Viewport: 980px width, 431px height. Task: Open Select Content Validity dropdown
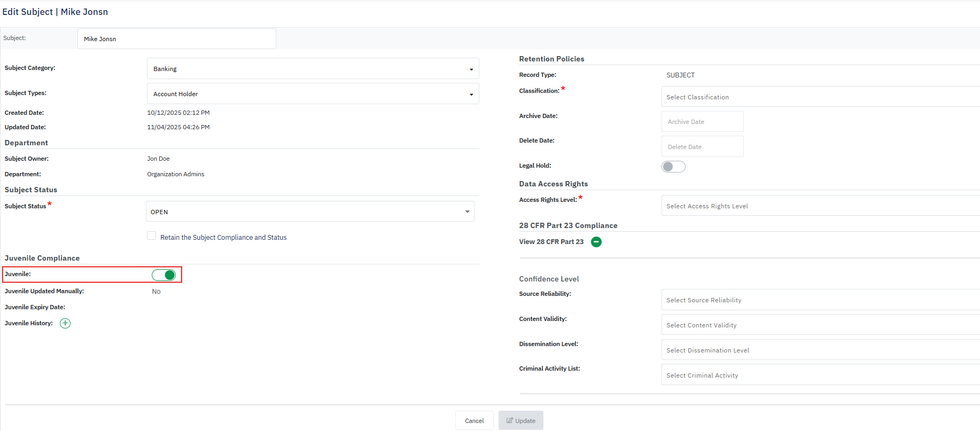pyautogui.click(x=820, y=325)
